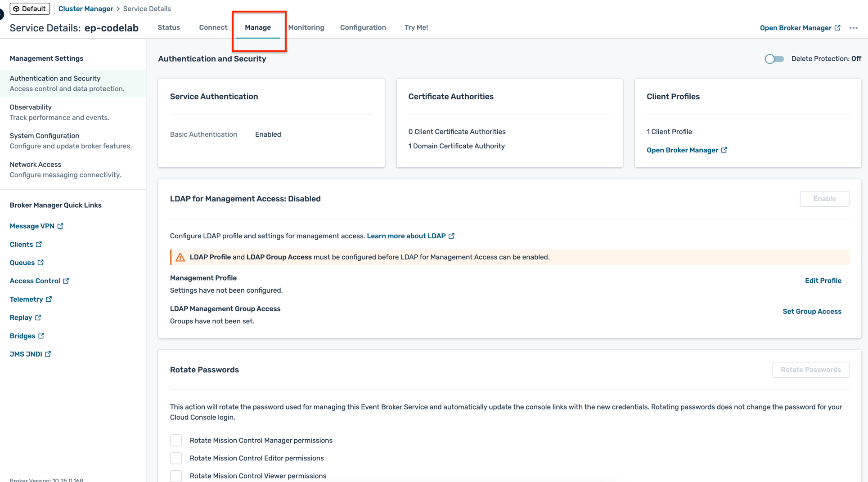Click external link icon beside Message VPN
This screenshot has height=482, width=868.
(60, 226)
